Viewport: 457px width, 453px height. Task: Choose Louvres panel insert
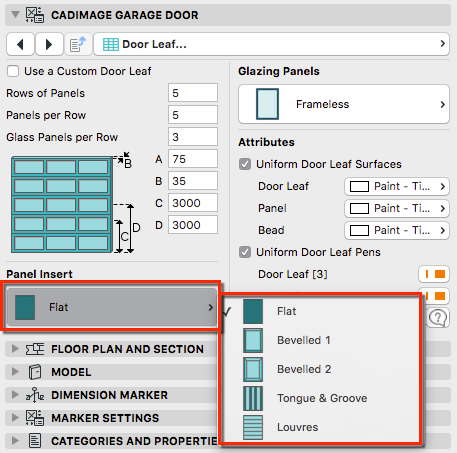click(x=321, y=427)
